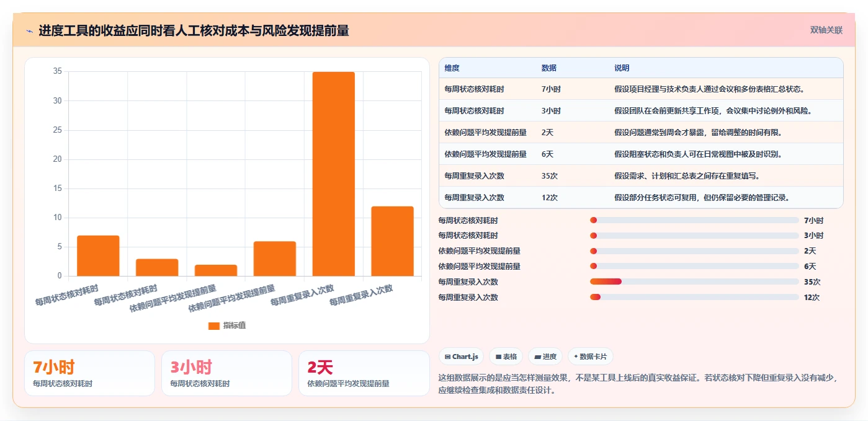Click the lightning icon beside the page title
Viewport: 868px width, 421px height.
[x=30, y=31]
